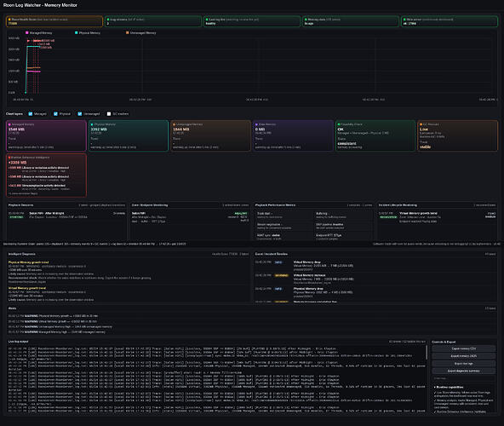This screenshot has height=426, width=504.
Task: Click the Export memory JSON button
Action: [x=463, y=356]
